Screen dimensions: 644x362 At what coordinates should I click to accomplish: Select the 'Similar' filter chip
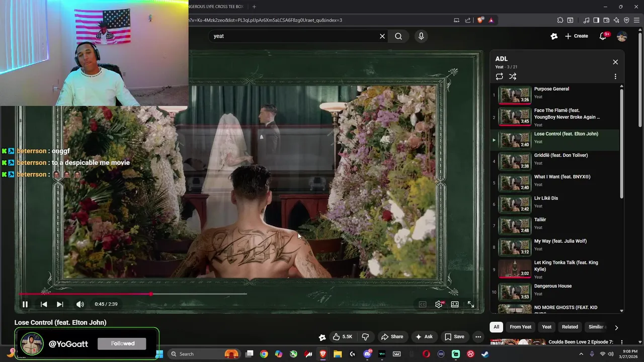coord(596,327)
